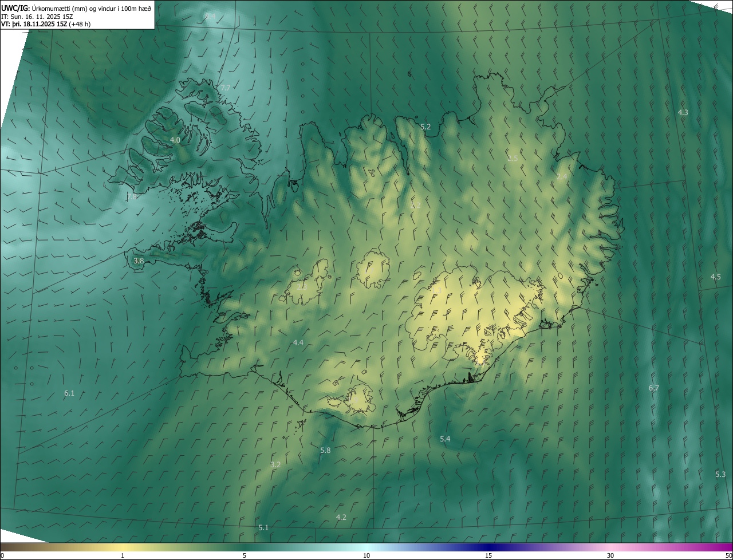Click the 4.3 value label offshore
This screenshot has height=560, width=733.
coord(683,112)
